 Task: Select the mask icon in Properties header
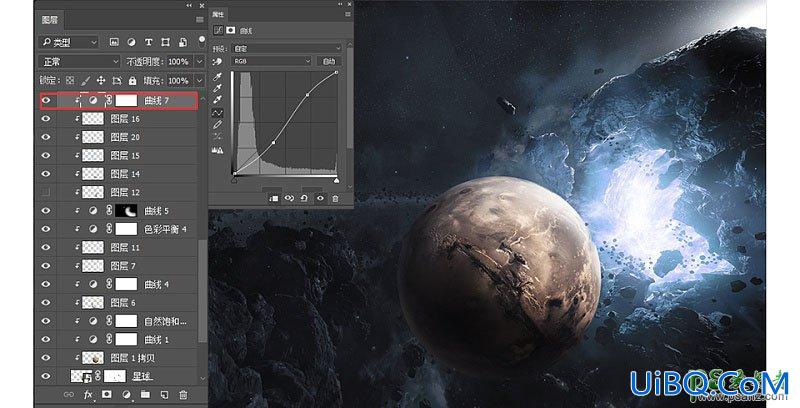pyautogui.click(x=231, y=31)
